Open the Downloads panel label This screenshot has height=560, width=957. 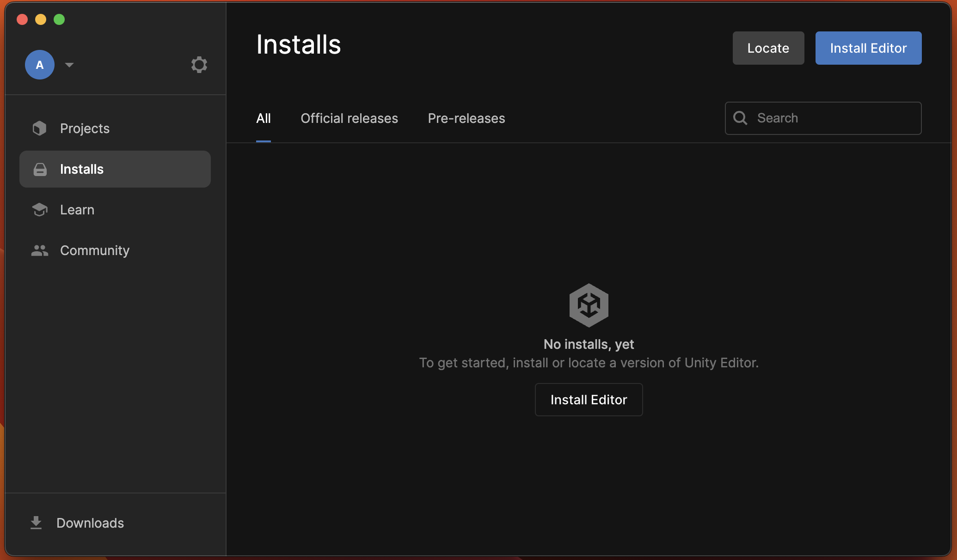click(x=90, y=523)
